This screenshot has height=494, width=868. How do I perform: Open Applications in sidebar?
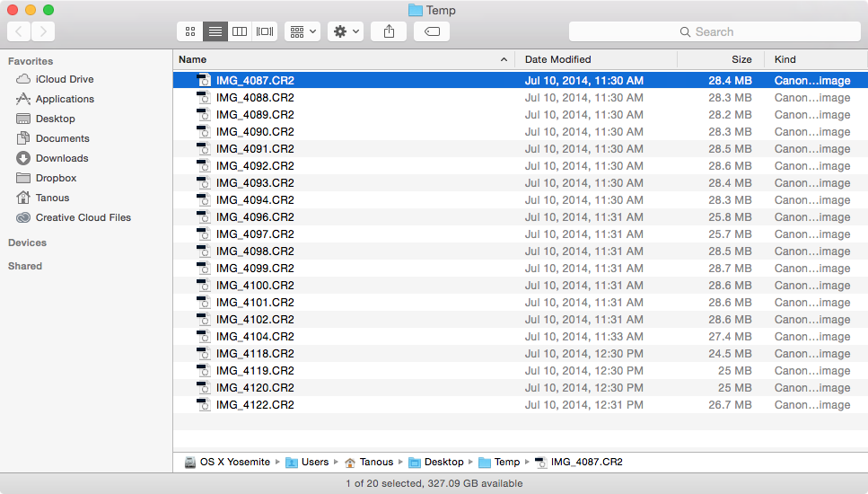pos(55,99)
